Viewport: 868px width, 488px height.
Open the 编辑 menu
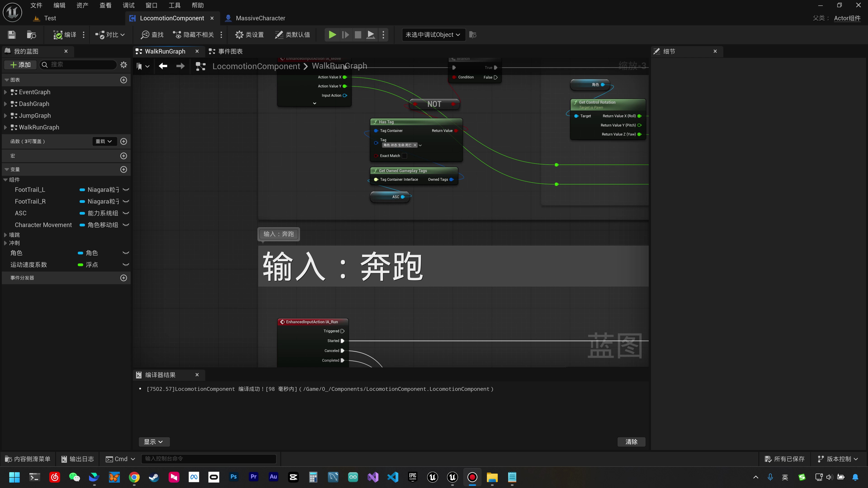click(x=59, y=5)
